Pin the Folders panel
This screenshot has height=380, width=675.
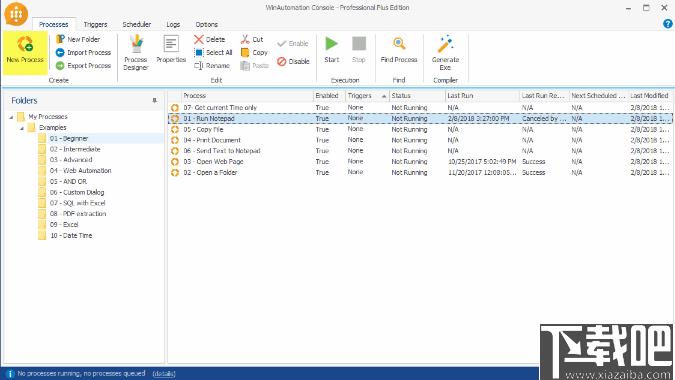point(155,100)
